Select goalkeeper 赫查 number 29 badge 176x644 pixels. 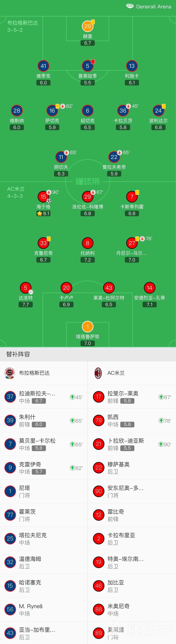coord(87,26)
